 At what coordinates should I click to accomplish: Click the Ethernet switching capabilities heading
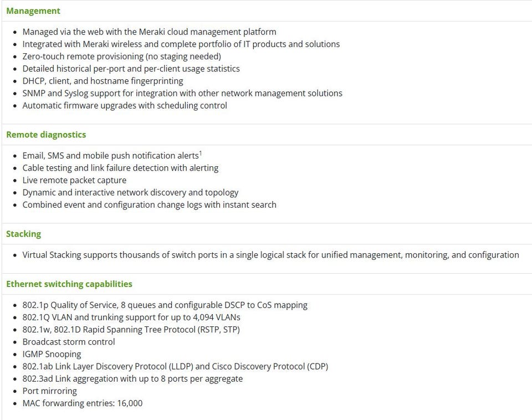[x=69, y=284]
